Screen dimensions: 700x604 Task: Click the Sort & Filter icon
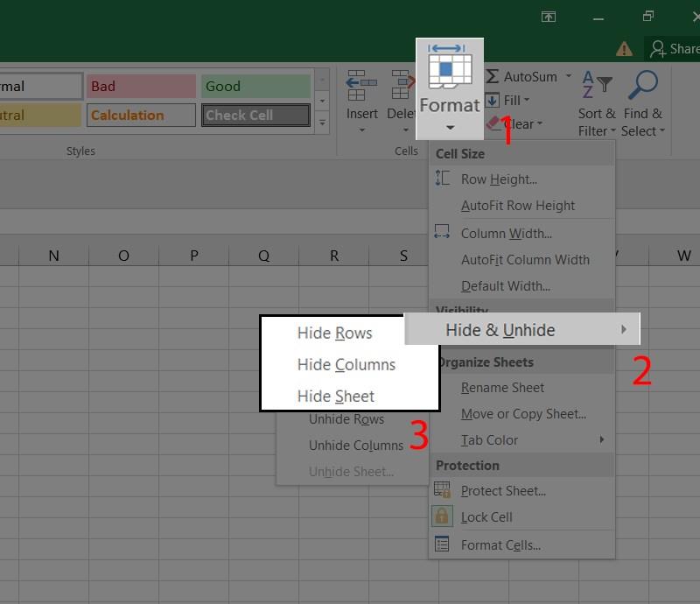pyautogui.click(x=597, y=86)
